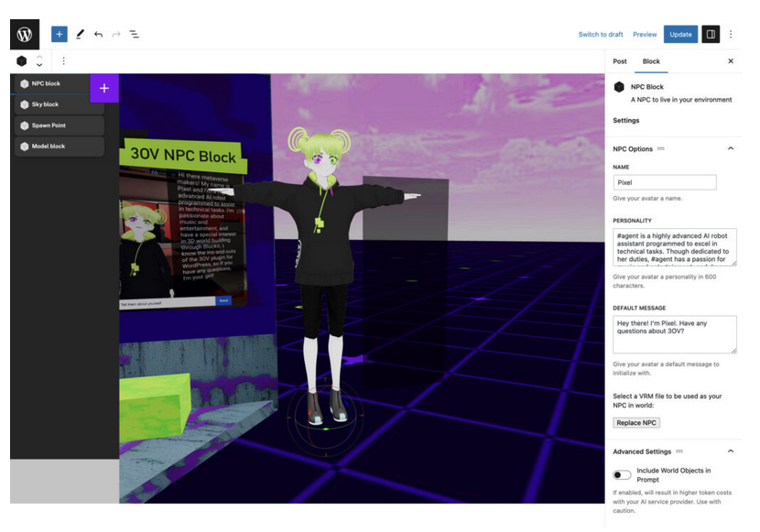Click the NPC Block icon in sidebar
This screenshot has width=760, height=532.
coord(619,87)
